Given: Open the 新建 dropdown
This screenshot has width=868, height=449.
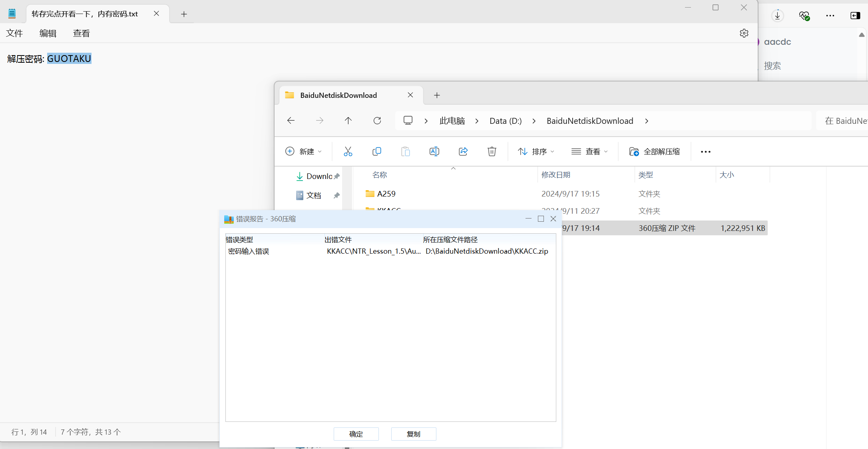Looking at the screenshot, I should (x=303, y=151).
